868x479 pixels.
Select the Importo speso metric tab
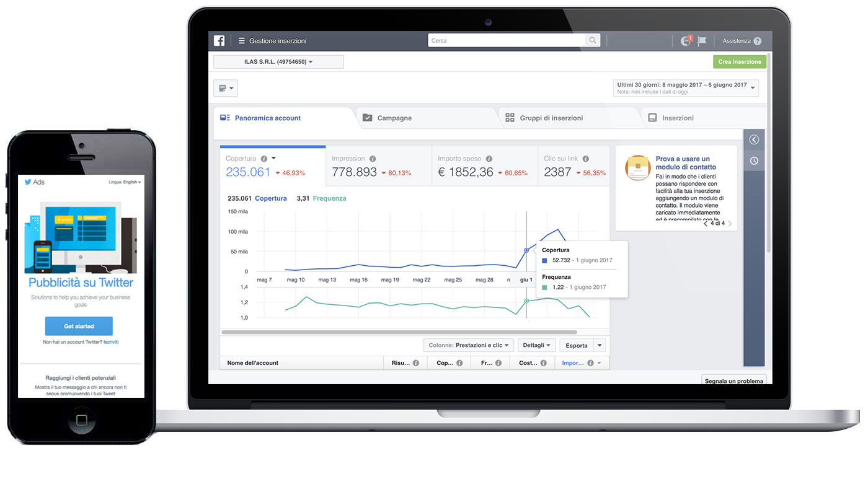[485, 166]
